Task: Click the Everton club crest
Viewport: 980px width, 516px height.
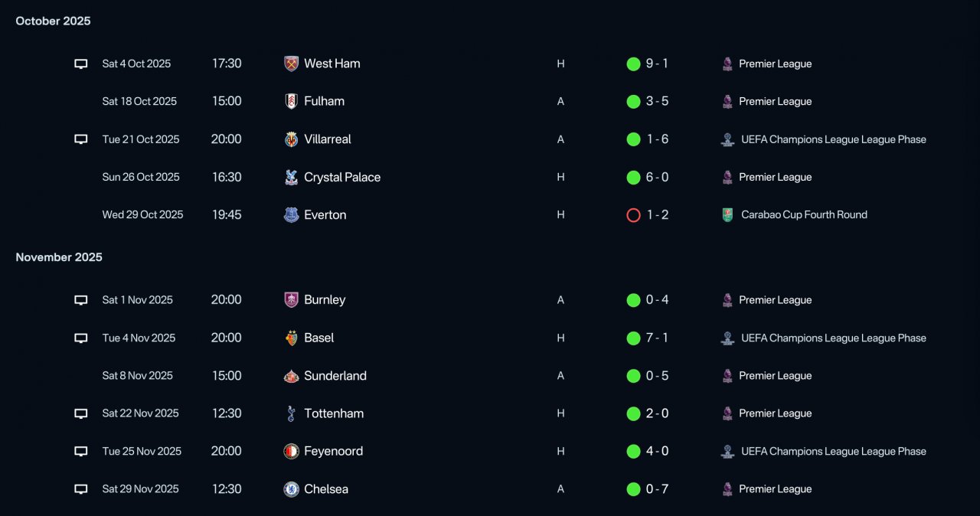Action: coord(291,215)
